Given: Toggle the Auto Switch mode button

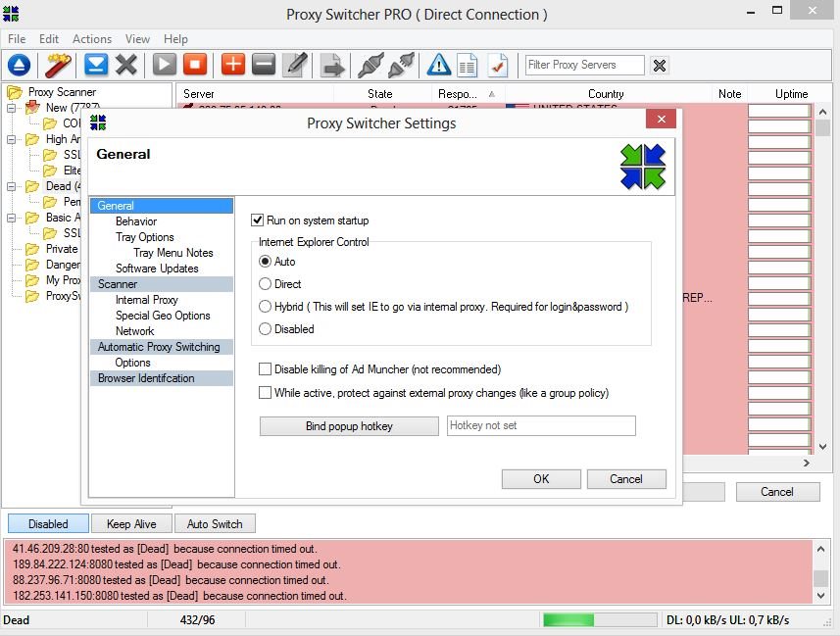Looking at the screenshot, I should 215,523.
